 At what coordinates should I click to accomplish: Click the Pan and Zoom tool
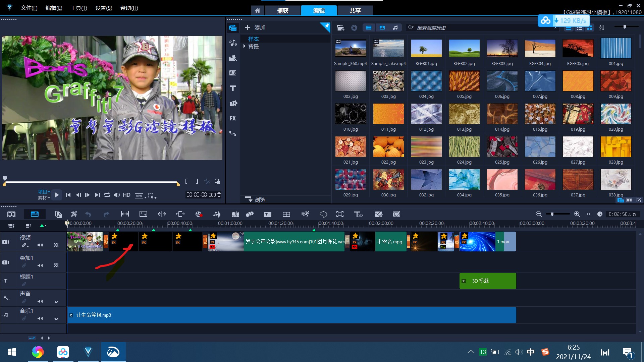[340, 214]
